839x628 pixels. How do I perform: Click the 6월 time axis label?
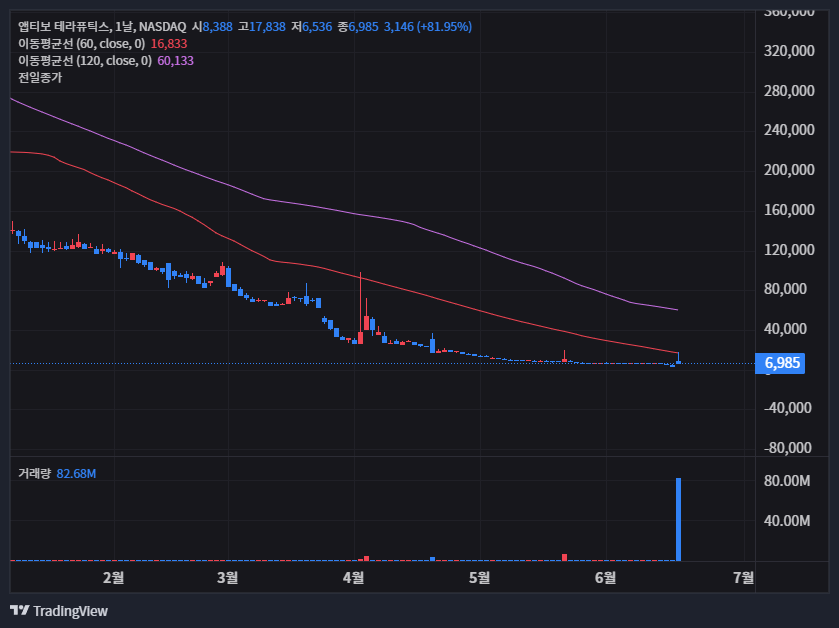606,578
